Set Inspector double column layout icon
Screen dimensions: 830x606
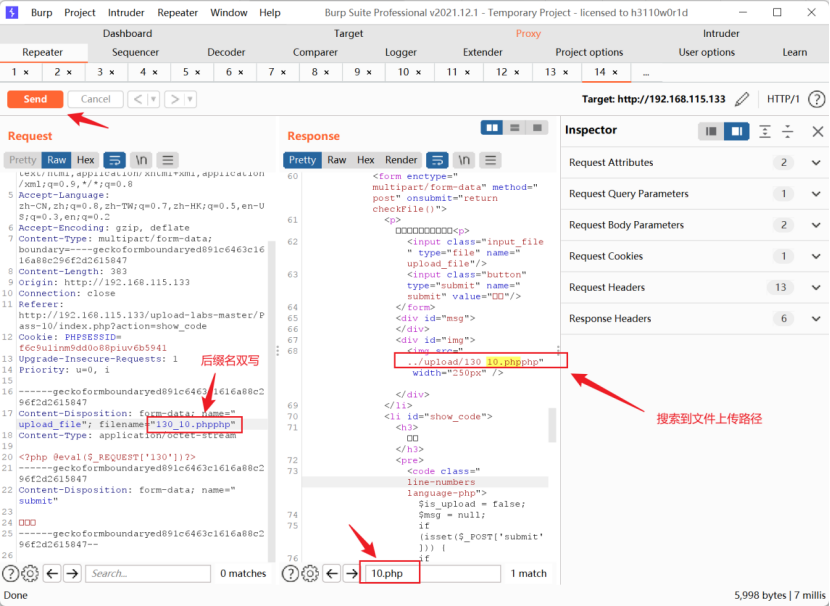(736, 131)
